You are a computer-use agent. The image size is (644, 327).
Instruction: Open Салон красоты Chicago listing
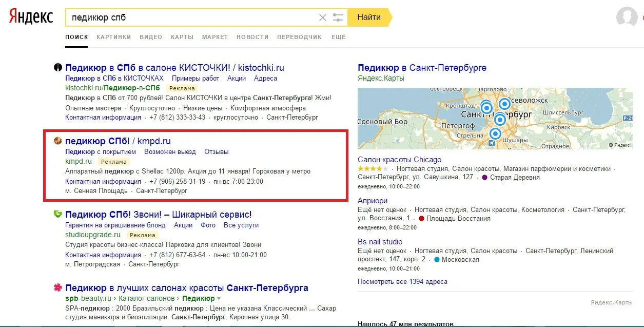click(399, 160)
